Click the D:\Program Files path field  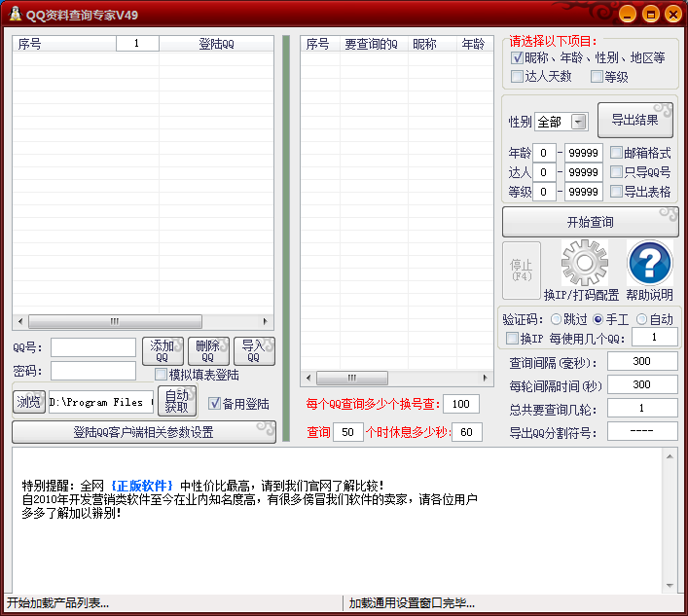101,402
